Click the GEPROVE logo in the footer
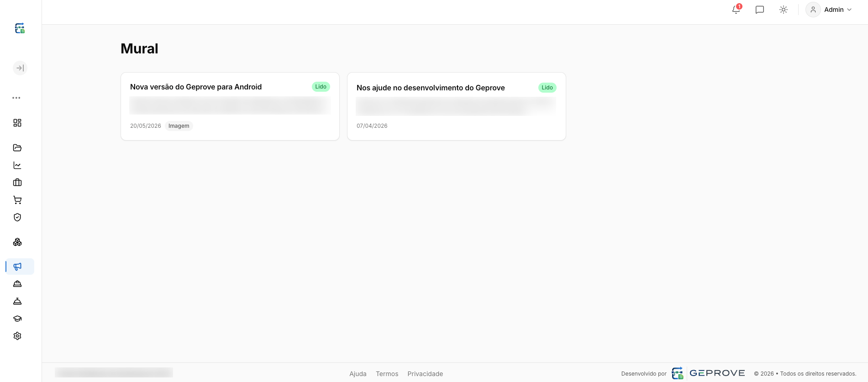 pos(708,373)
